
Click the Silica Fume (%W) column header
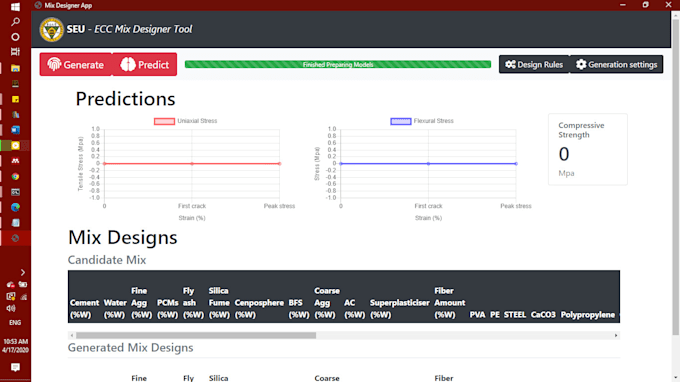[219, 303]
